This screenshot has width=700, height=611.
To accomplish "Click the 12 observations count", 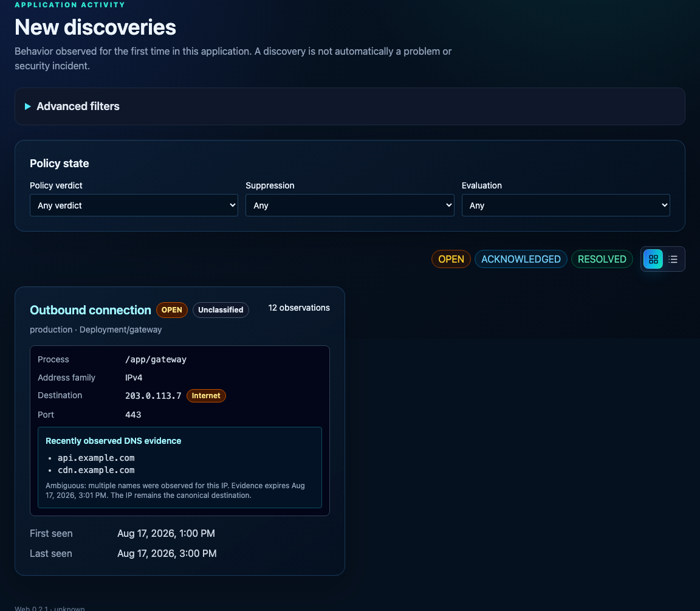I will tap(299, 308).
